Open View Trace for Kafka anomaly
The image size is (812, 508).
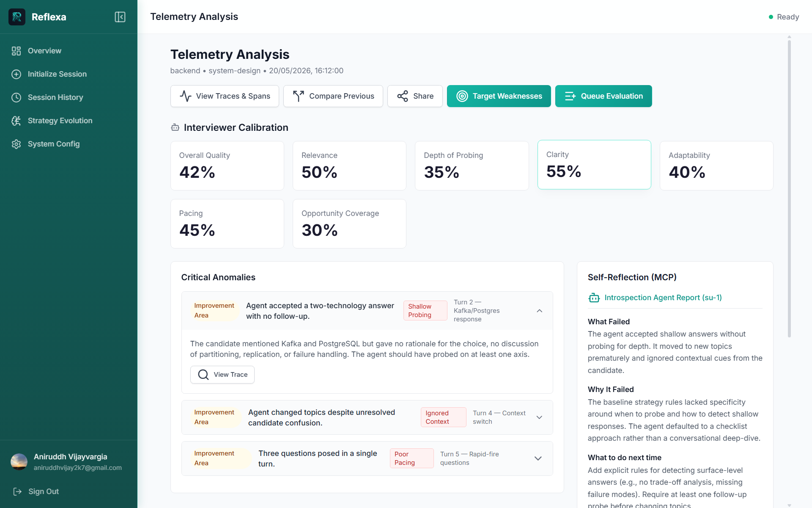[x=222, y=375]
